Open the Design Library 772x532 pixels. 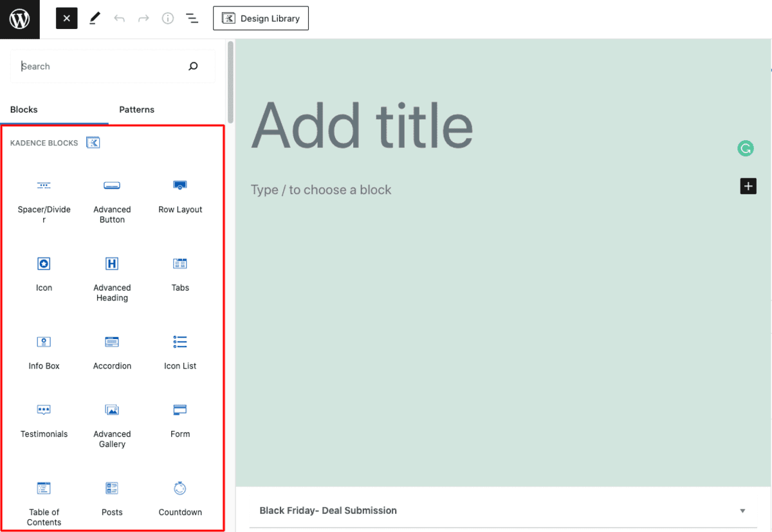261,19
